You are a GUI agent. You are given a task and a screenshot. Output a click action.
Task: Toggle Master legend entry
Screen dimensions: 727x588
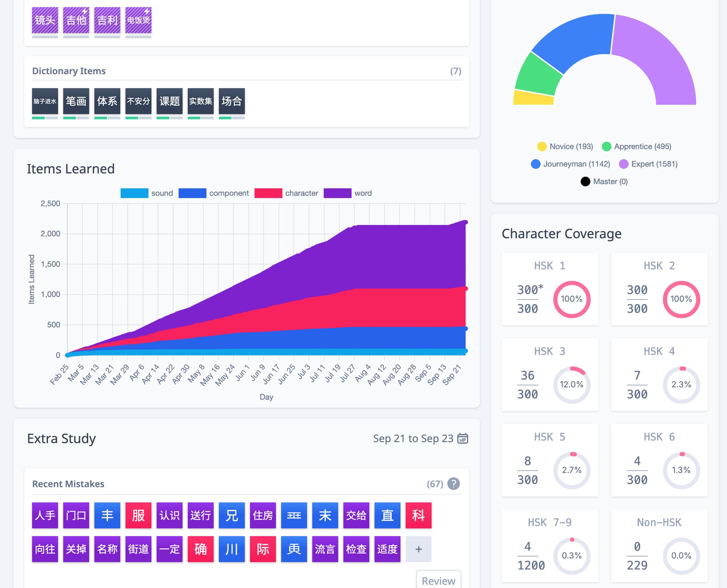click(604, 181)
